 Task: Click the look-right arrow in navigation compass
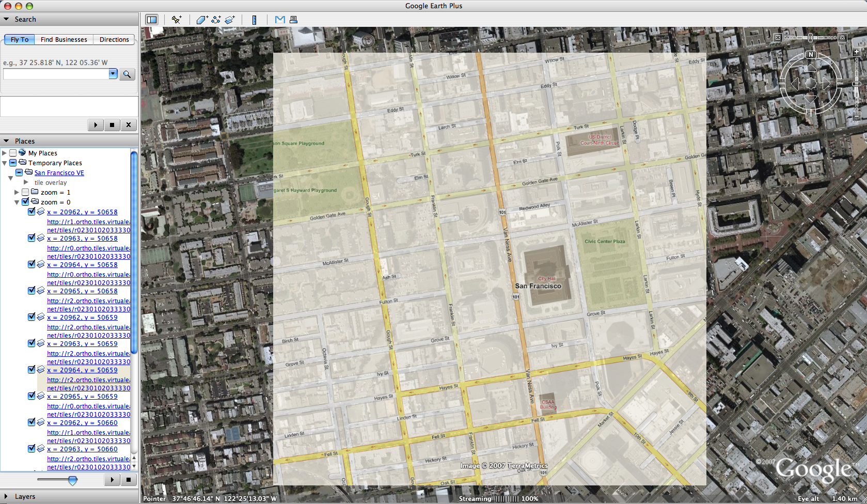coord(826,83)
